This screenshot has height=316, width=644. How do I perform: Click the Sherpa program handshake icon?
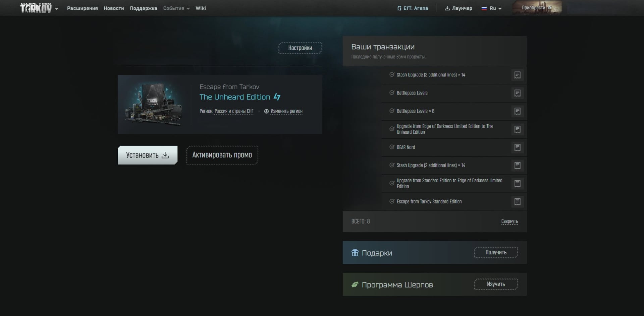tap(355, 285)
